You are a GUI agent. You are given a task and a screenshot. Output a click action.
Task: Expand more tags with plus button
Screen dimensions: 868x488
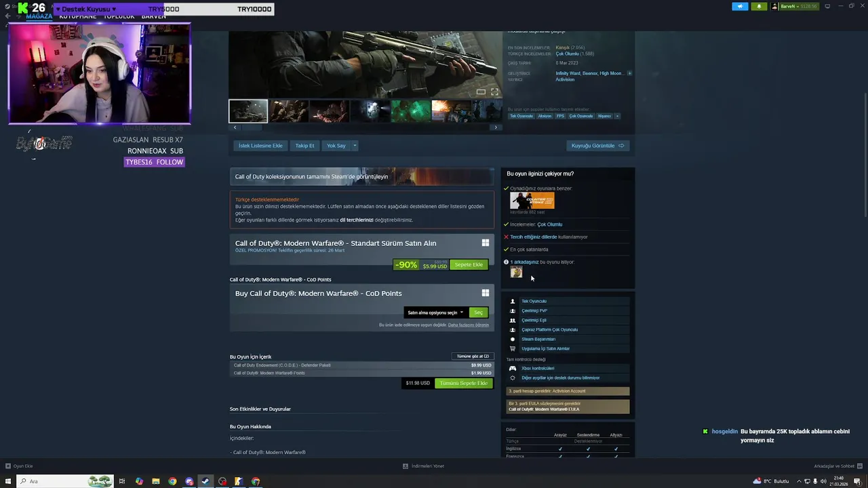pyautogui.click(x=616, y=116)
